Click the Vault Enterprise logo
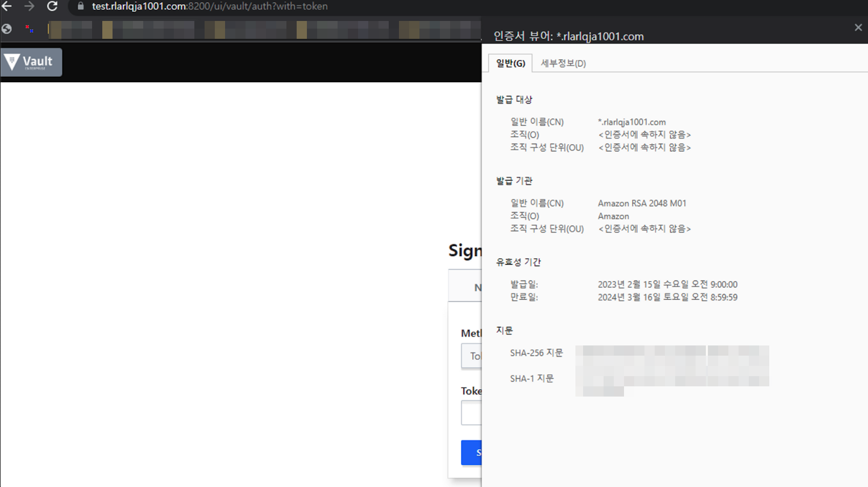Screen dimensions: 868x487 tap(31, 62)
